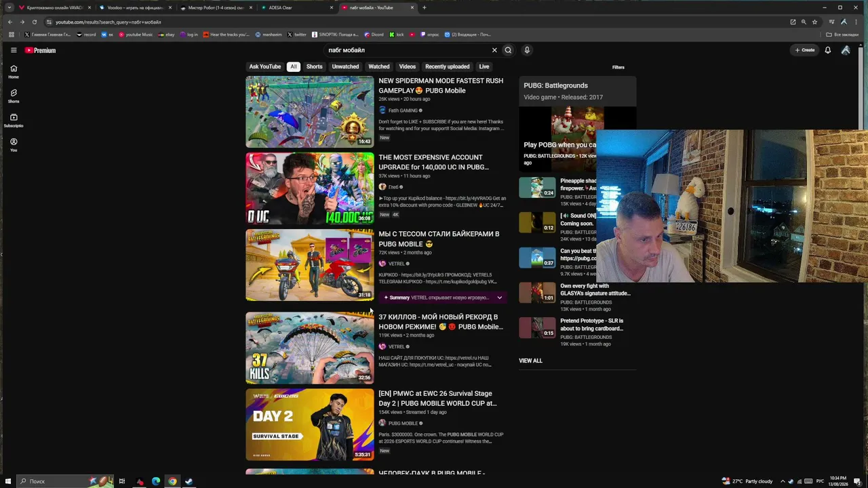Screen dimensions: 868x488
Task: Open the Discord bookmark
Action: (x=374, y=35)
